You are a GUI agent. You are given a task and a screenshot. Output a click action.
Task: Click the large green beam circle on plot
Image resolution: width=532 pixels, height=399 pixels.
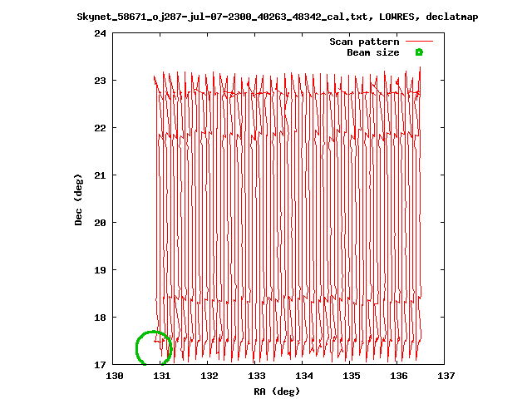[x=154, y=348]
